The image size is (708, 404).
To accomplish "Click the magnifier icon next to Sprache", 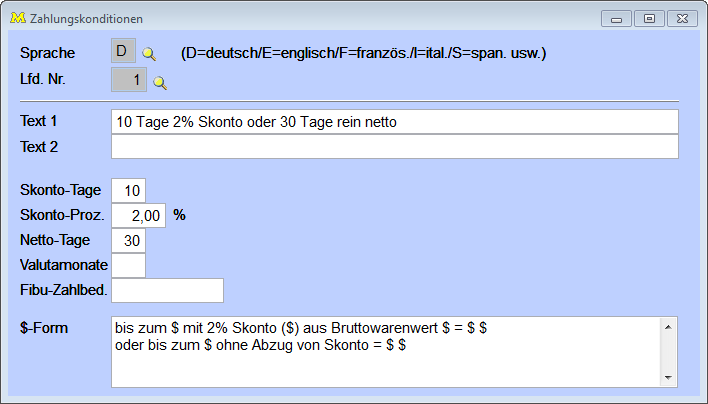I will click(149, 54).
